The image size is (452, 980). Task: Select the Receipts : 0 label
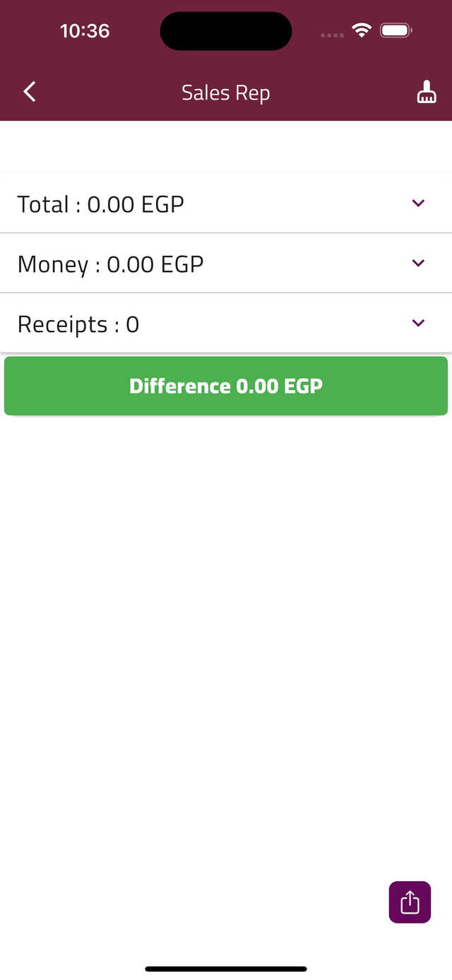pyautogui.click(x=78, y=324)
